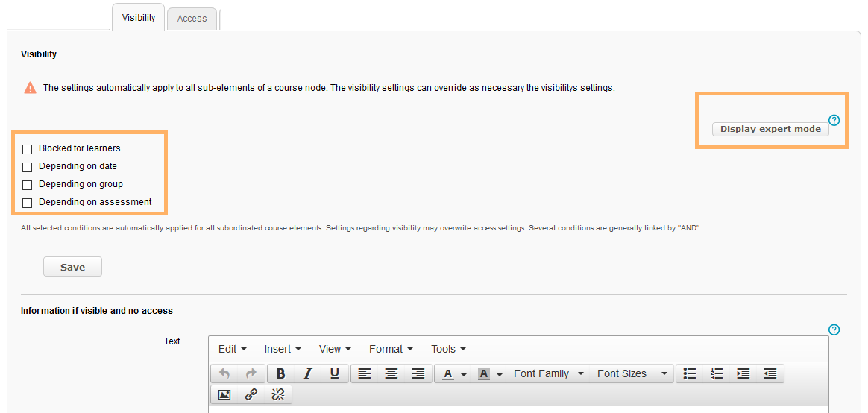This screenshot has width=868, height=413.
Task: Center align the text
Action: 391,374
